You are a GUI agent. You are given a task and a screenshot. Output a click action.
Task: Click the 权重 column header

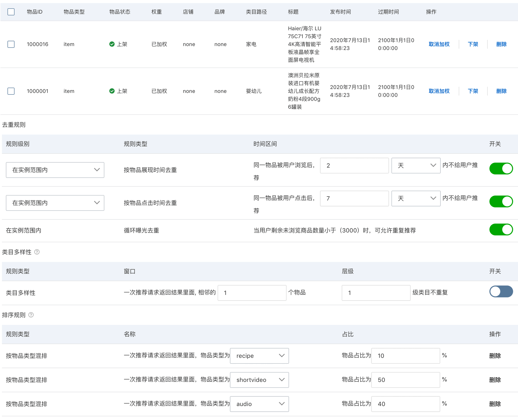click(156, 12)
